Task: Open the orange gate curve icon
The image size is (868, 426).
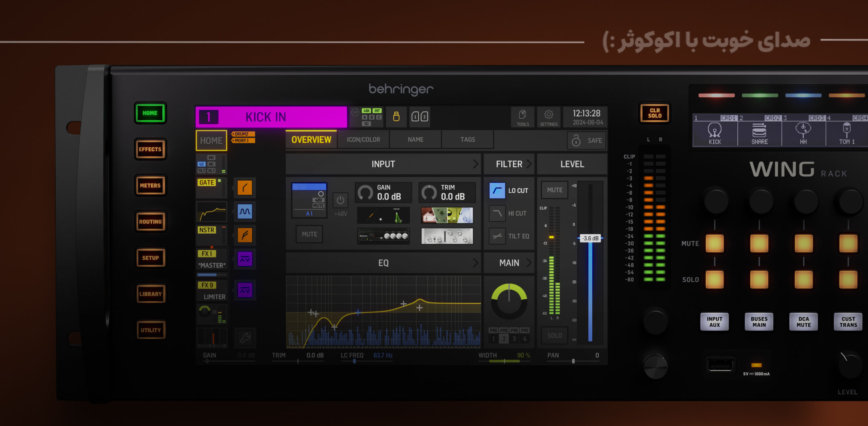Action: [x=245, y=187]
